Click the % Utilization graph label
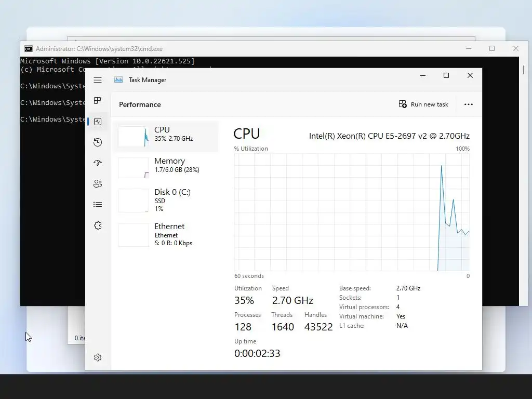Image resolution: width=532 pixels, height=399 pixels. [251, 149]
